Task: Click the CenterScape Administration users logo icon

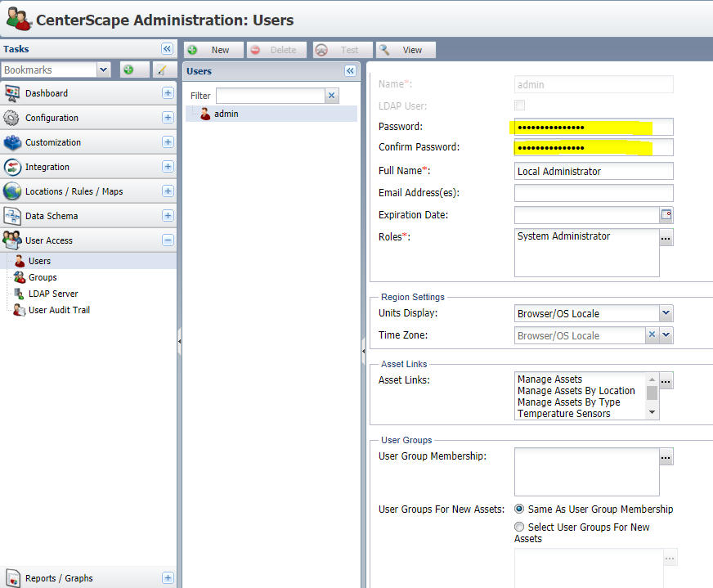Action: [x=18, y=19]
